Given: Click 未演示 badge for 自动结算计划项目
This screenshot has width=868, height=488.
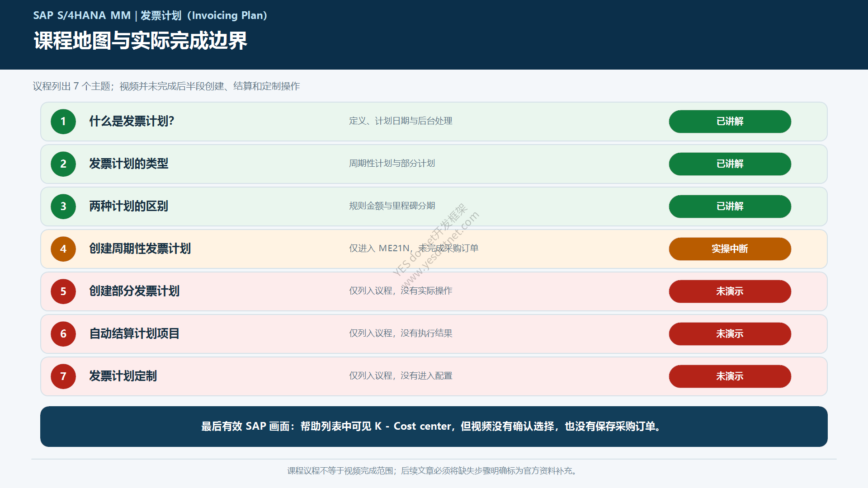Looking at the screenshot, I should pos(730,334).
